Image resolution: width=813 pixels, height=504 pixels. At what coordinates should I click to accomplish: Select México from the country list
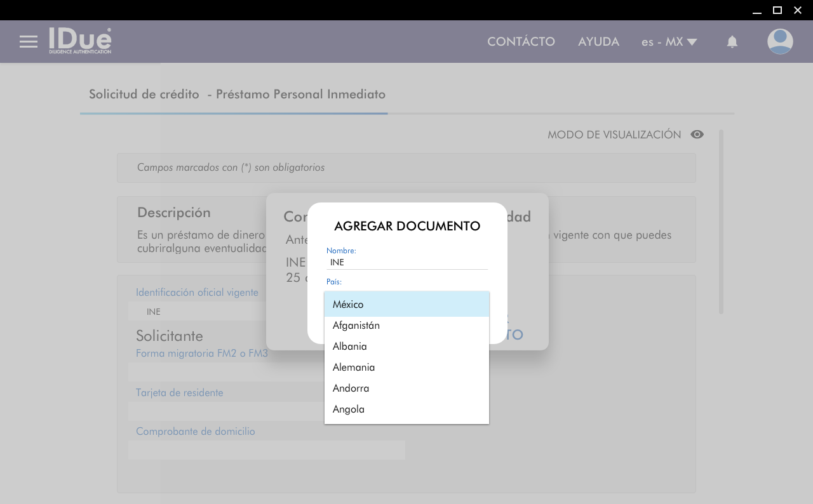pyautogui.click(x=406, y=305)
